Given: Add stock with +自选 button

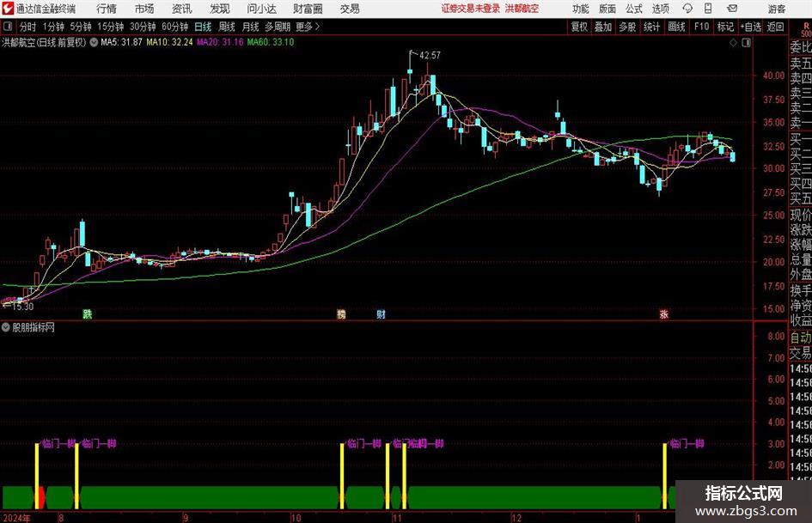Looking at the screenshot, I should pos(750,27).
